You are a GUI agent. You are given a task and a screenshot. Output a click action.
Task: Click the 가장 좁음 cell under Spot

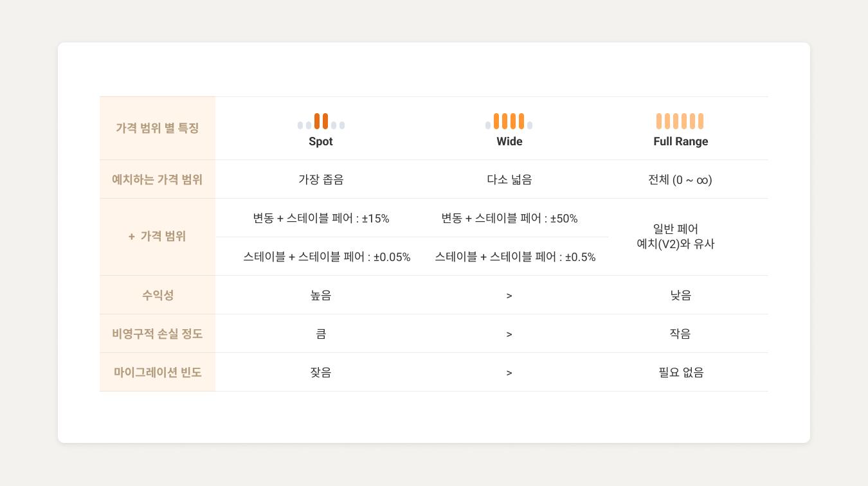coord(321,179)
